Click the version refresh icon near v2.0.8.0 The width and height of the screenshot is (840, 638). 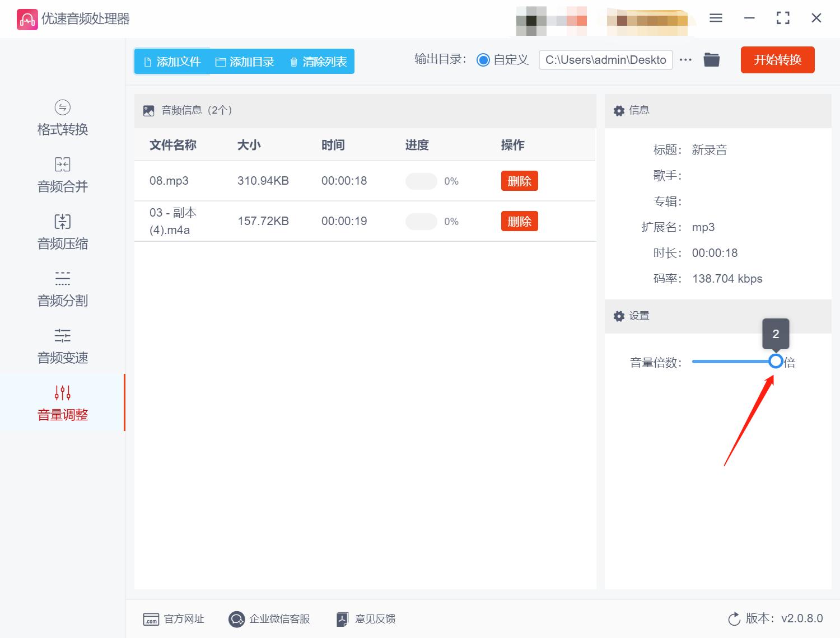tap(734, 619)
